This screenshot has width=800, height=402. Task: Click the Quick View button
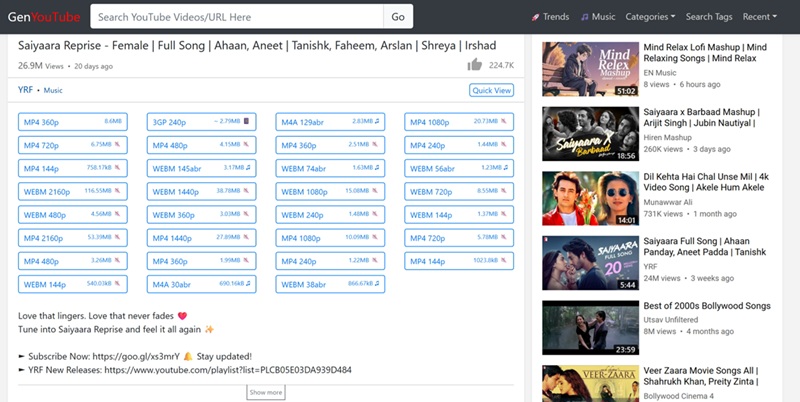[x=491, y=90]
